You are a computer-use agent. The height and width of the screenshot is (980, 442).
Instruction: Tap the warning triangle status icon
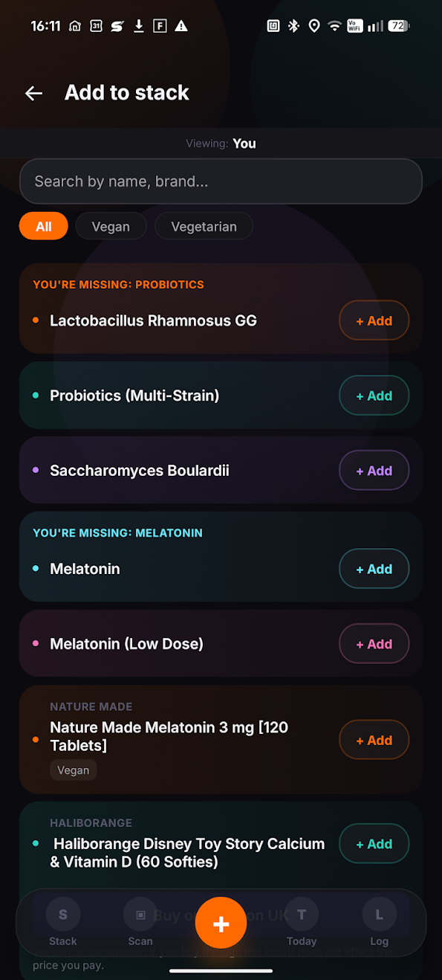181,26
